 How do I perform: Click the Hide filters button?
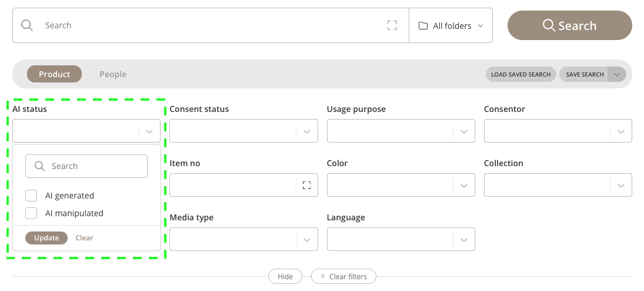point(285,277)
